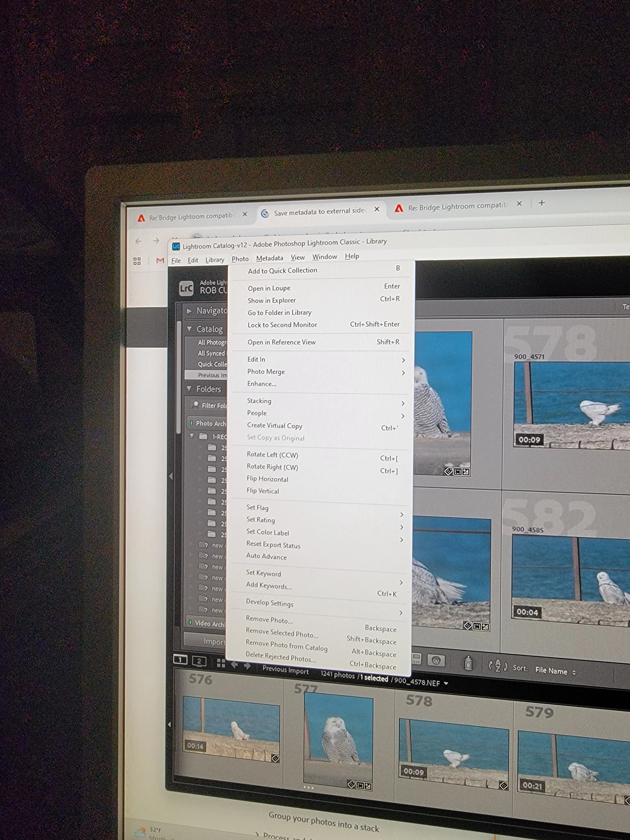Click the 1-REC folder icon
The width and height of the screenshot is (630, 840).
(203, 436)
